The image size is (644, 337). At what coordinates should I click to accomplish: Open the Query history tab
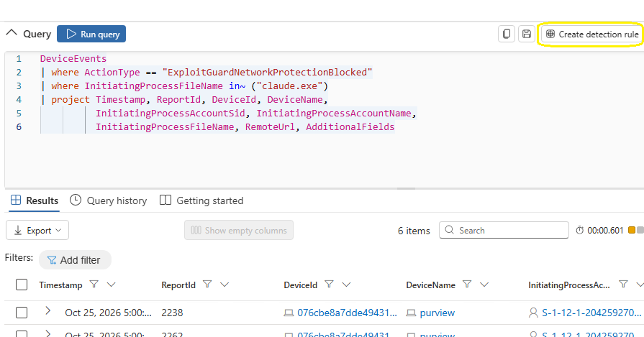click(x=108, y=200)
